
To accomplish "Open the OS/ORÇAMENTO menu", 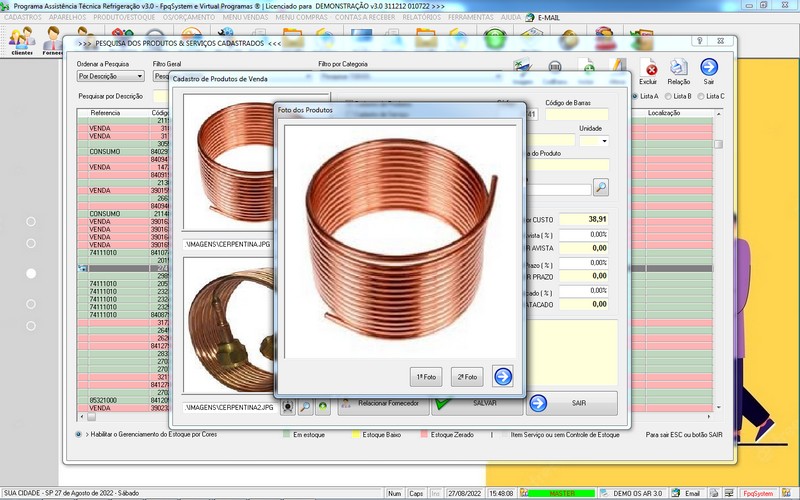I will coord(189,17).
